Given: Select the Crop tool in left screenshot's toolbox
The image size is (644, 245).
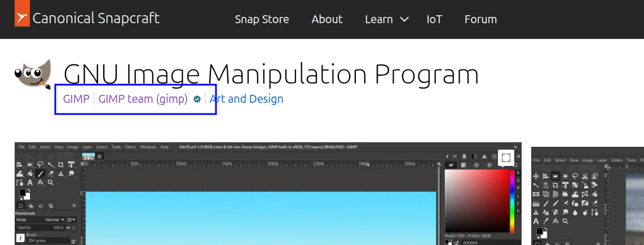Looking at the screenshot, I should click(61, 165).
